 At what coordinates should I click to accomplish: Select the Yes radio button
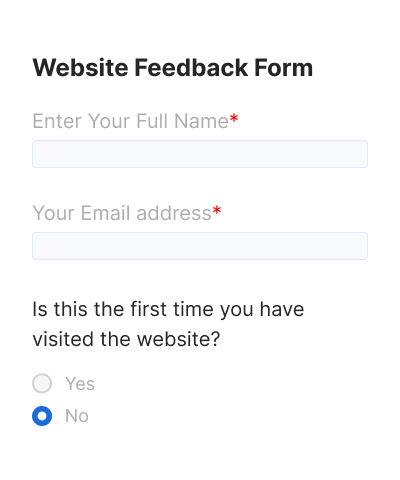coord(42,383)
